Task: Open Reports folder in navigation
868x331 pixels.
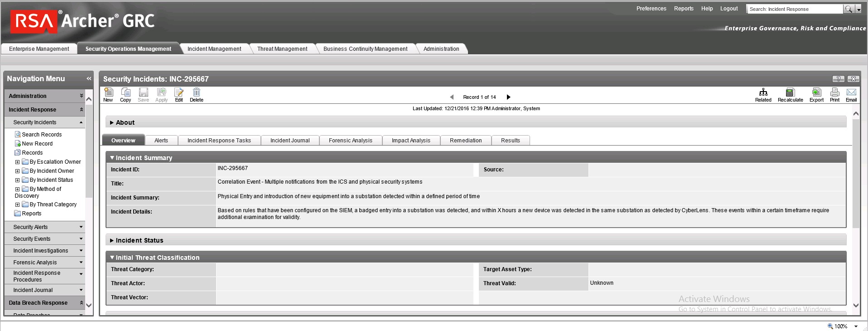Action: (32, 214)
